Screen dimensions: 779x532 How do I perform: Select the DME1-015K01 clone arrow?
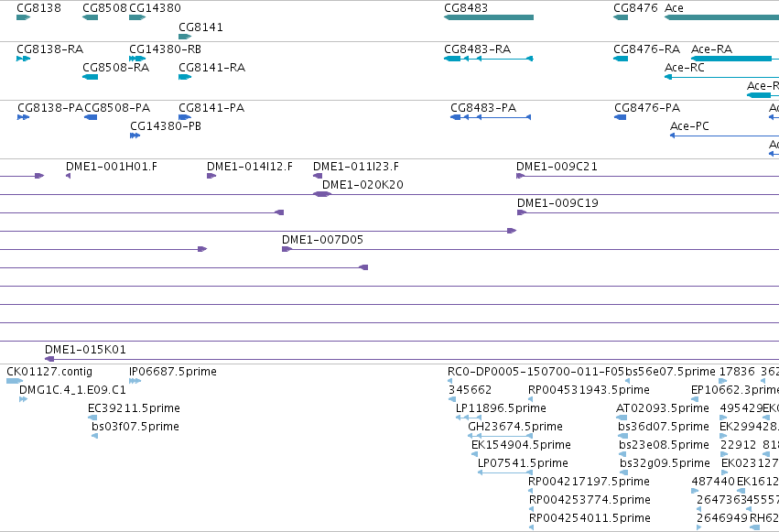(49, 359)
